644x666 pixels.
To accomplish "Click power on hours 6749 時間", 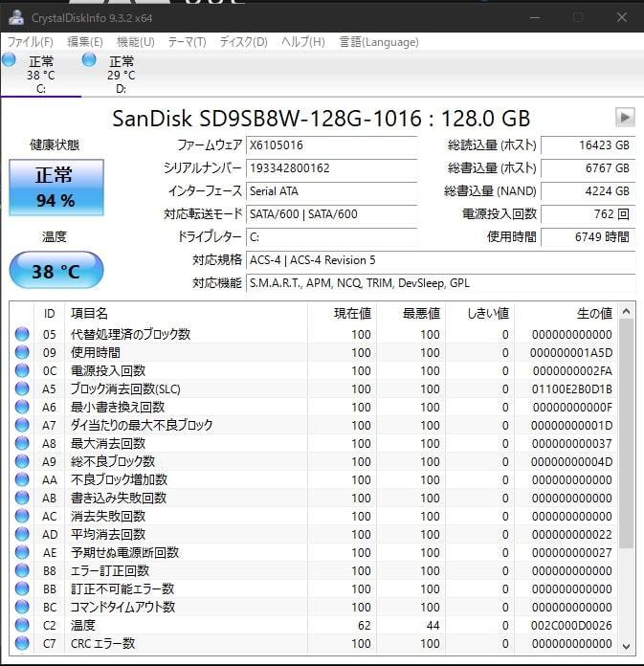I will point(588,237).
